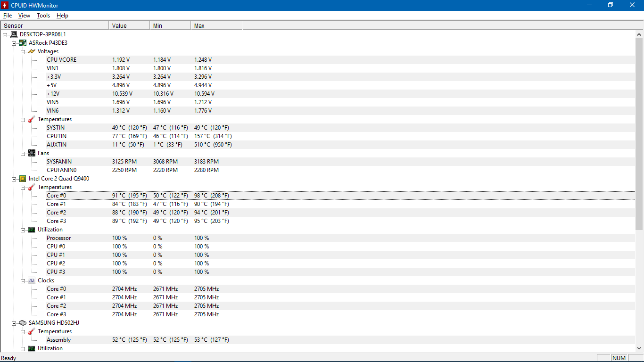Click the thermometer icon under Intel Core 2 Quad
The image size is (644, 362).
tap(32, 187)
